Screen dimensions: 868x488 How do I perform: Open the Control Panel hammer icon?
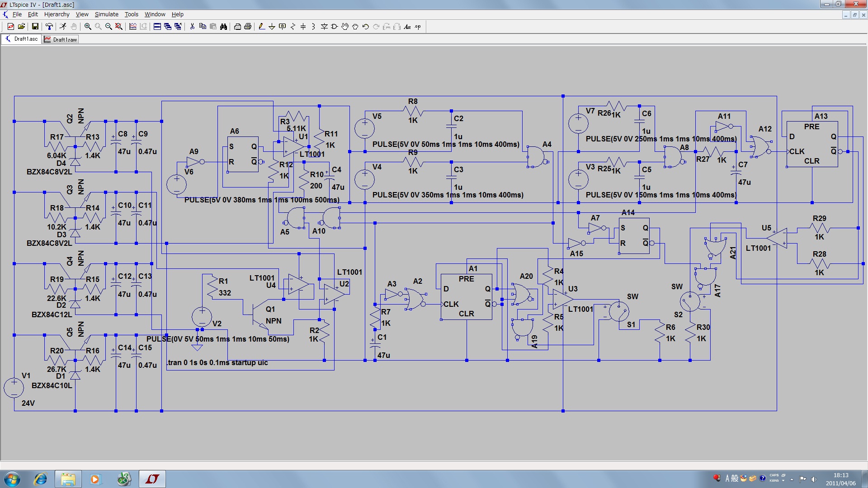point(50,27)
